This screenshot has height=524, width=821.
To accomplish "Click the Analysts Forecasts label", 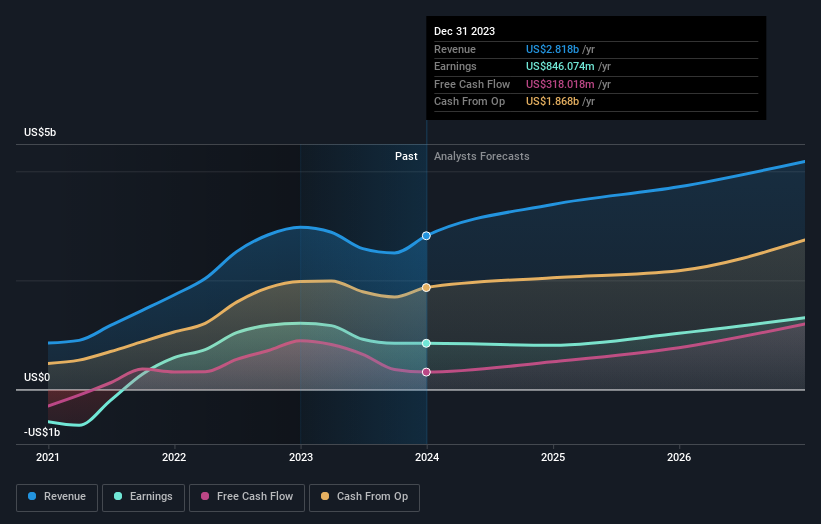I will tap(482, 157).
